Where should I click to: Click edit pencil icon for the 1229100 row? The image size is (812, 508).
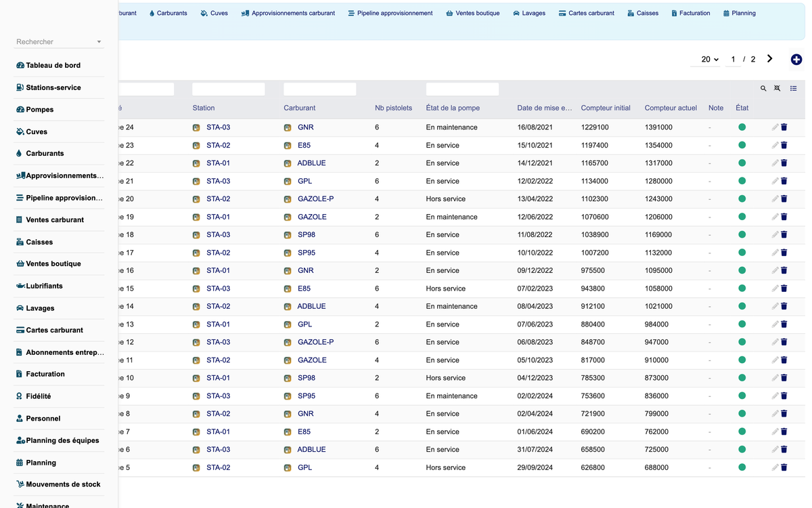click(x=775, y=127)
